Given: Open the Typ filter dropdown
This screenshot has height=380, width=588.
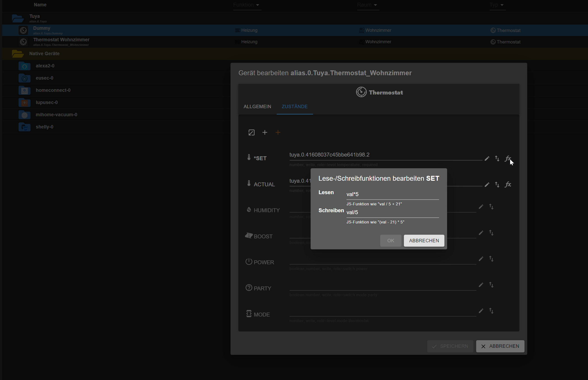Looking at the screenshot, I should click(x=497, y=5).
